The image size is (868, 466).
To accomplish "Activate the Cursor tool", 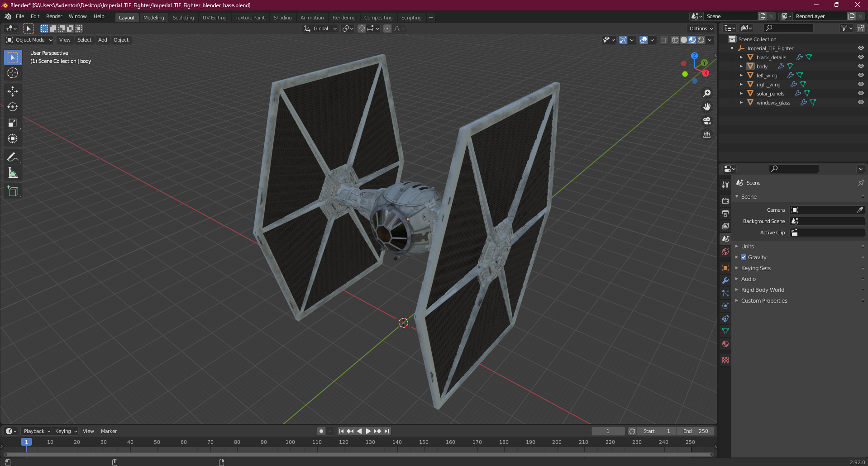I will click(x=13, y=73).
